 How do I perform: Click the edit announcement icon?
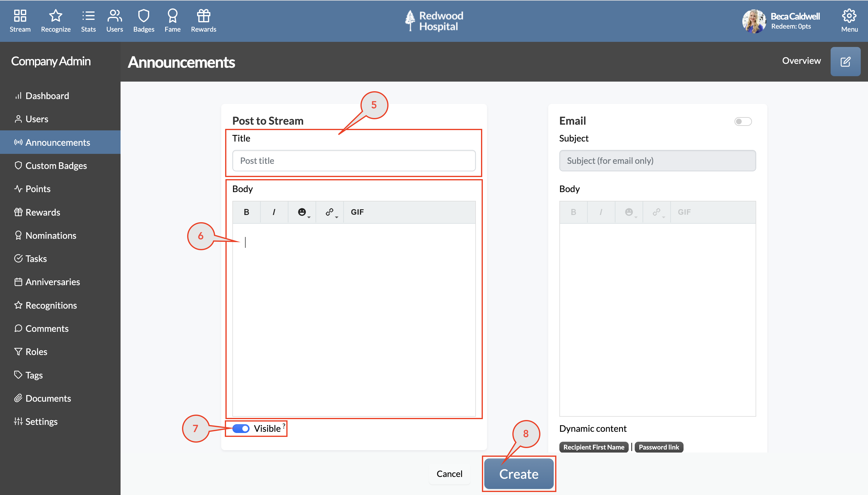click(845, 61)
